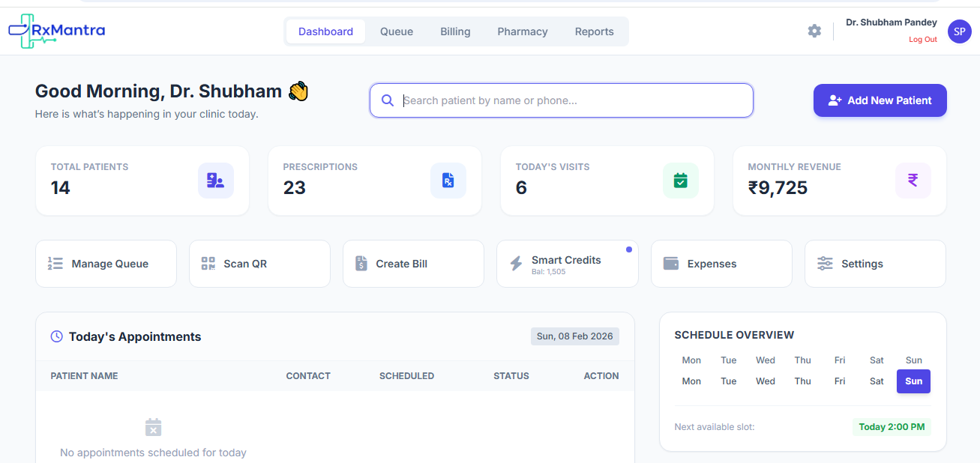Click the Log Out link

922,39
